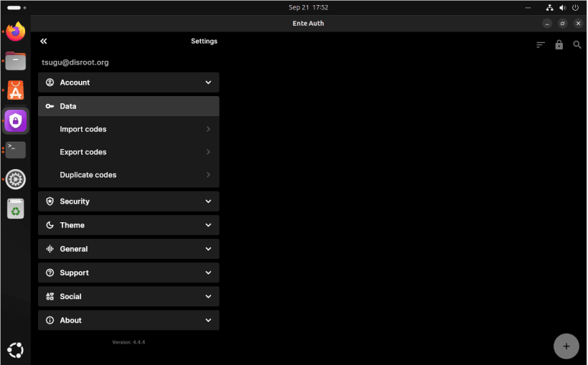The image size is (588, 365).
Task: Lock the app with the padlock icon
Action: pyautogui.click(x=559, y=44)
